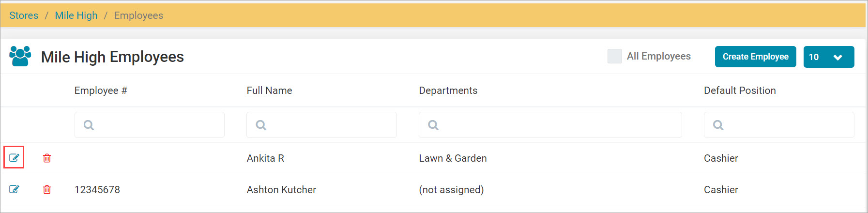
Task: Click the Mile High Employees group icon
Action: point(20,56)
